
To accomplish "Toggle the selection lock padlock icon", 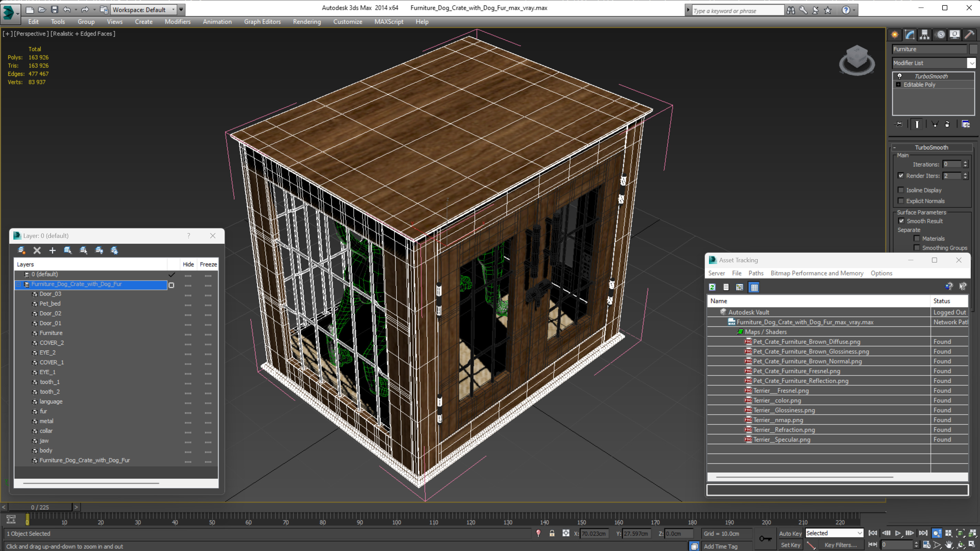I will pos(552,533).
